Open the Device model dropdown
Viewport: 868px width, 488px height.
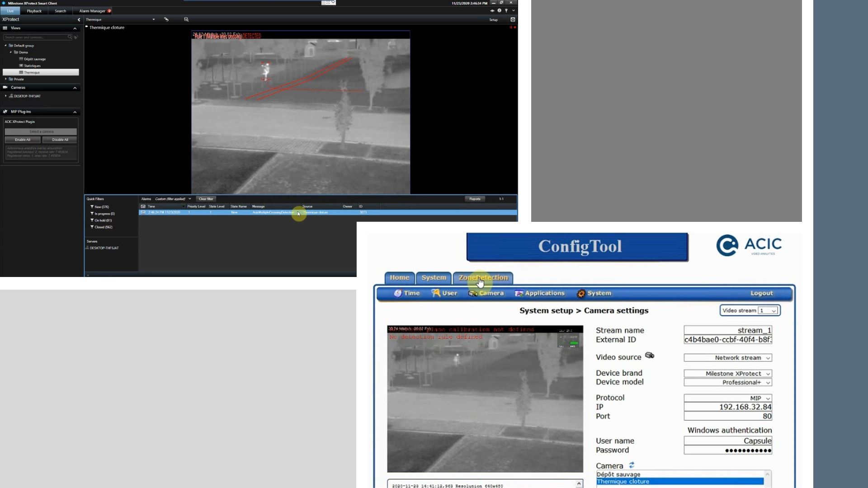tap(728, 383)
